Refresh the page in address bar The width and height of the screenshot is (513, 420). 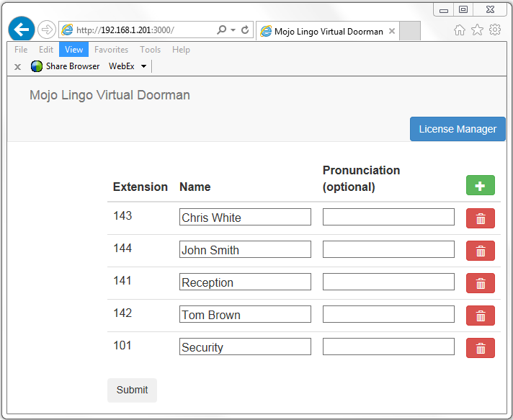pos(245,30)
